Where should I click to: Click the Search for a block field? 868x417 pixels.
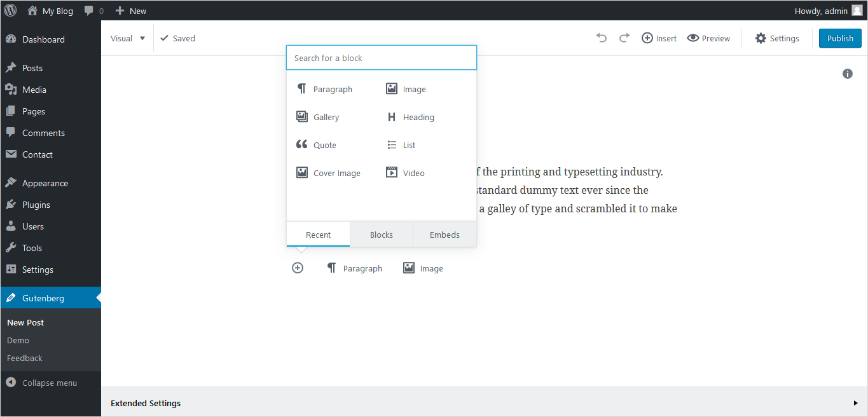(382, 58)
